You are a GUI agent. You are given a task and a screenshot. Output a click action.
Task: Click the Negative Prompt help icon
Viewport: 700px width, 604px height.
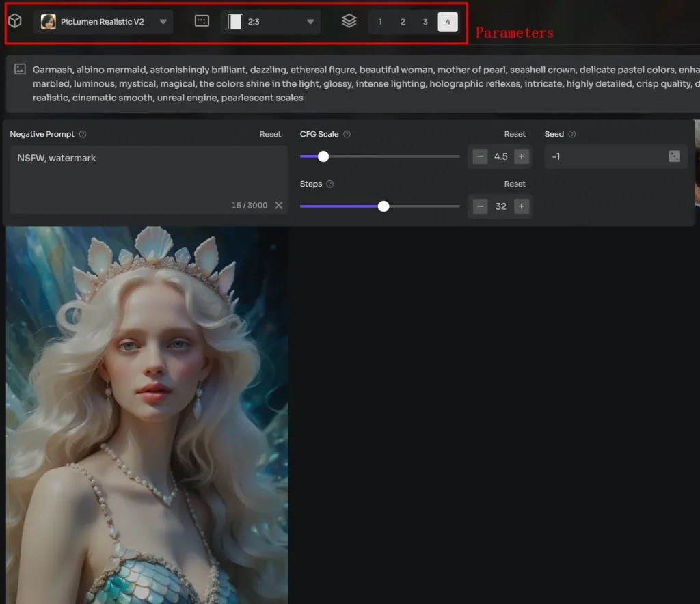[83, 135]
